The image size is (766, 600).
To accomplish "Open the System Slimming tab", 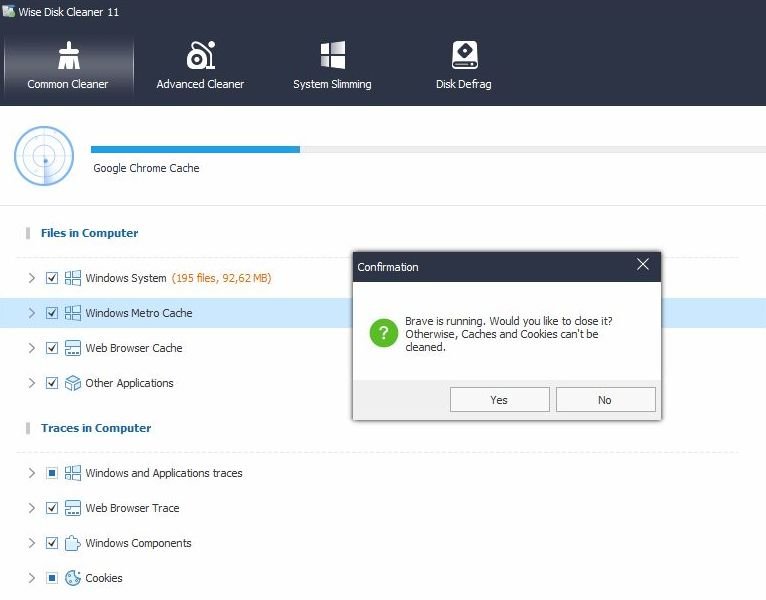I will [x=332, y=66].
